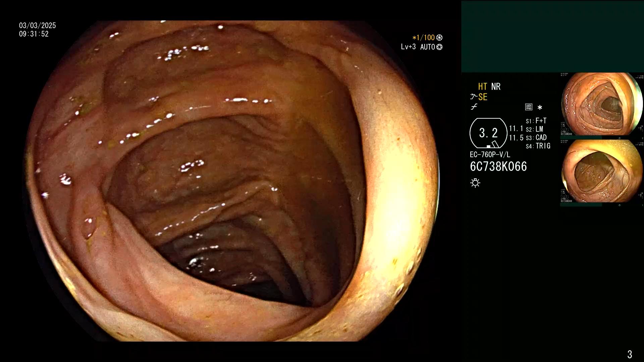Viewport: 644px width, 362px height.
Task: Click the time text 09:31:52
Action: [x=34, y=34]
